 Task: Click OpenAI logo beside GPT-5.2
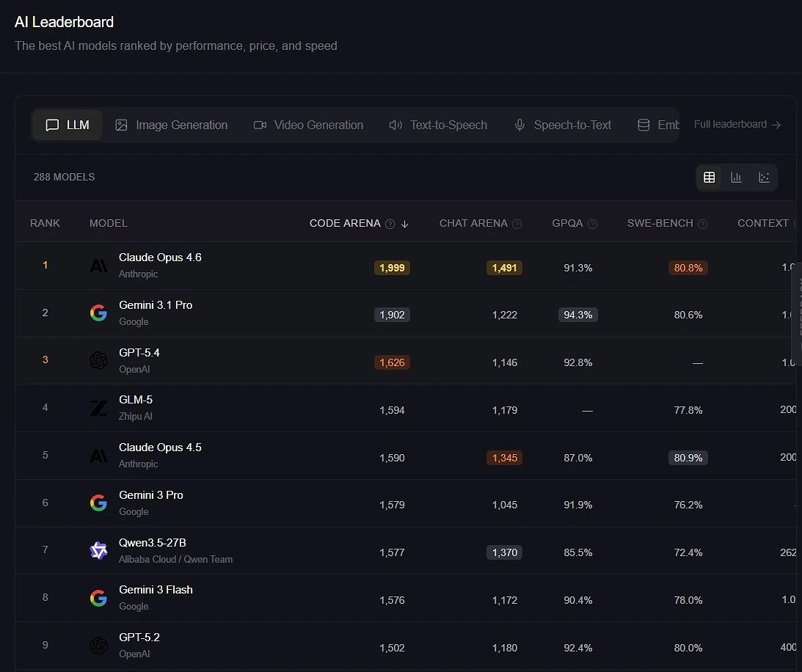pos(99,646)
